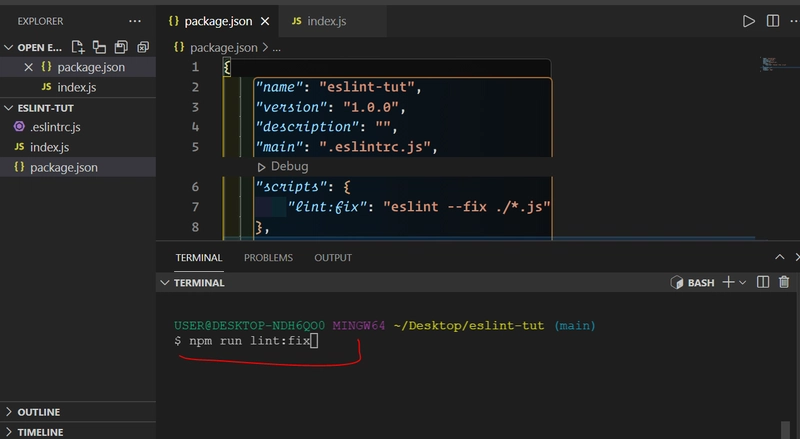The width and height of the screenshot is (800, 439).
Task: Click the Close All Editors icon
Action: [143, 47]
